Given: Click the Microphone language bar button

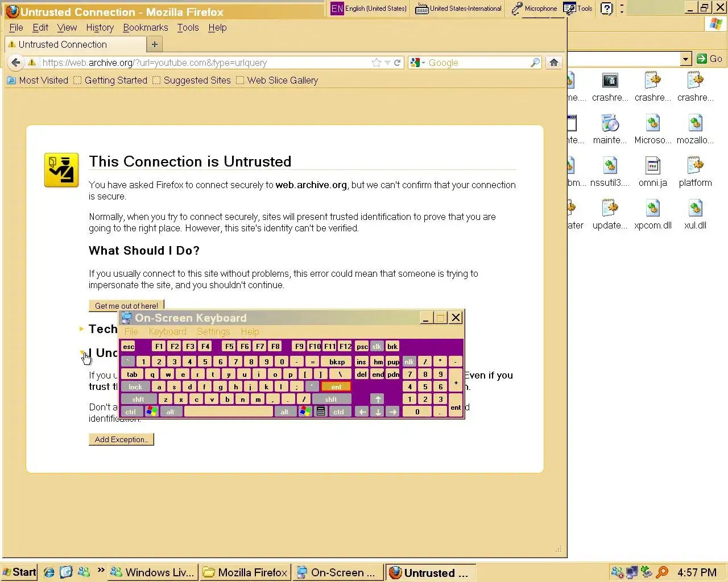Looking at the screenshot, I should (535, 8).
